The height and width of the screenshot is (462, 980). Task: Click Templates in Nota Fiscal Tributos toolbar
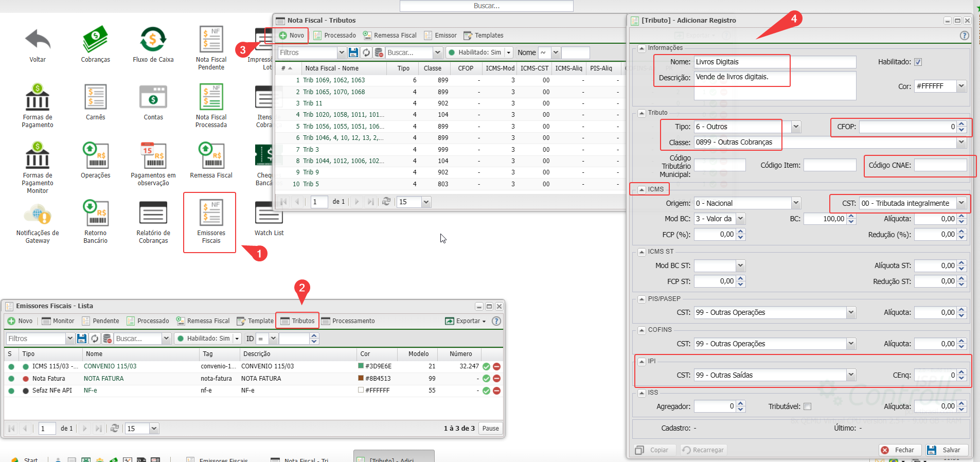(x=484, y=35)
